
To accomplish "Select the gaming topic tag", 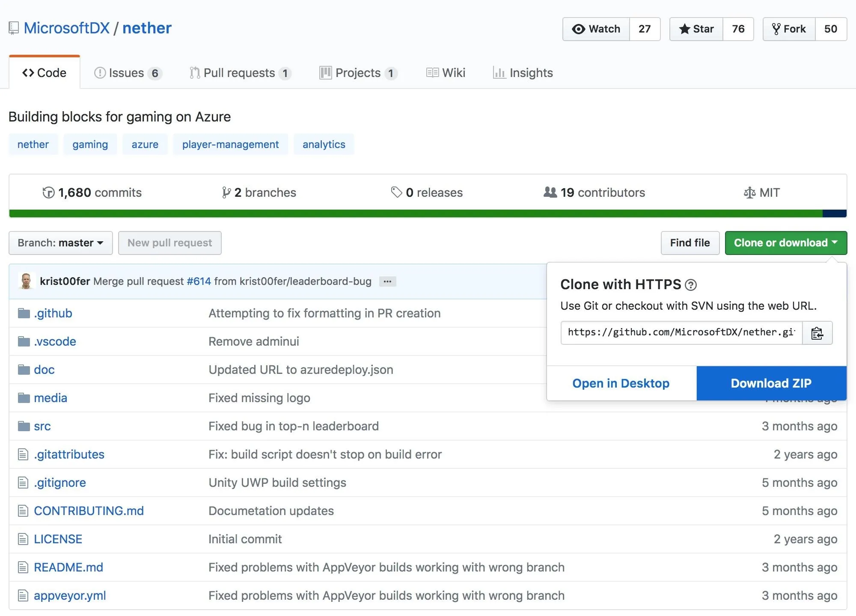I will click(x=90, y=145).
